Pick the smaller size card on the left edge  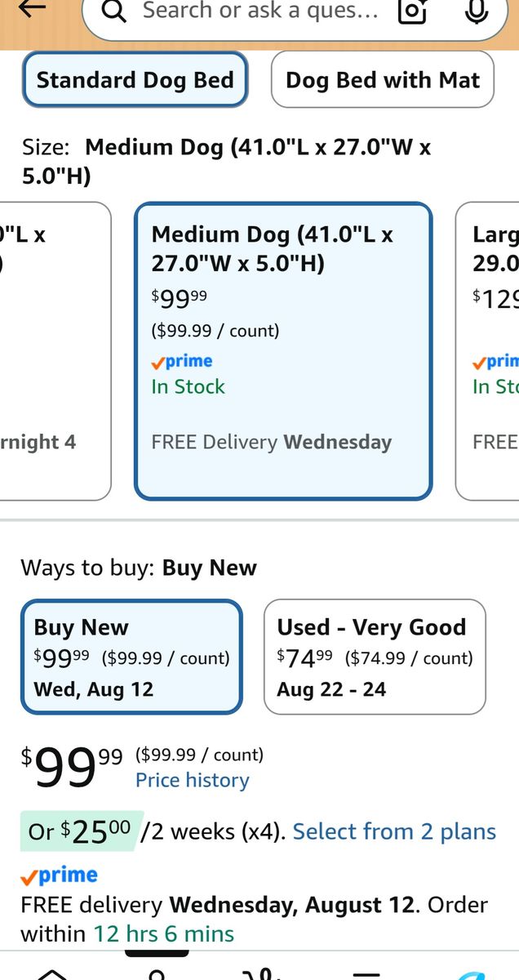coord(55,350)
